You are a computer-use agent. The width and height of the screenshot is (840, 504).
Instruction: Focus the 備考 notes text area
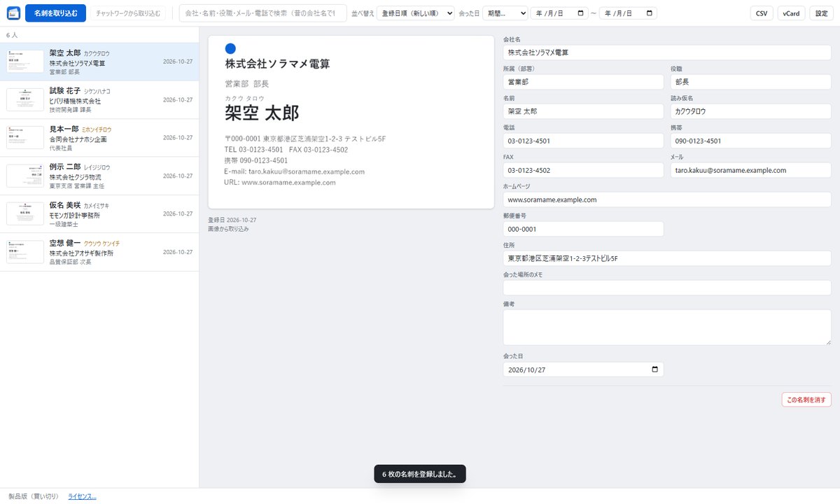tap(667, 328)
